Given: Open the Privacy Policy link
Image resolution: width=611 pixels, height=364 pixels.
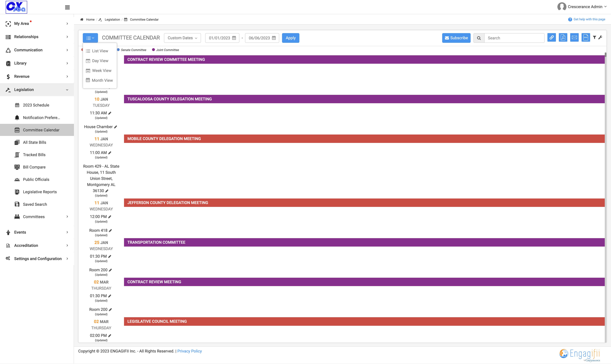Looking at the screenshot, I should [x=189, y=351].
